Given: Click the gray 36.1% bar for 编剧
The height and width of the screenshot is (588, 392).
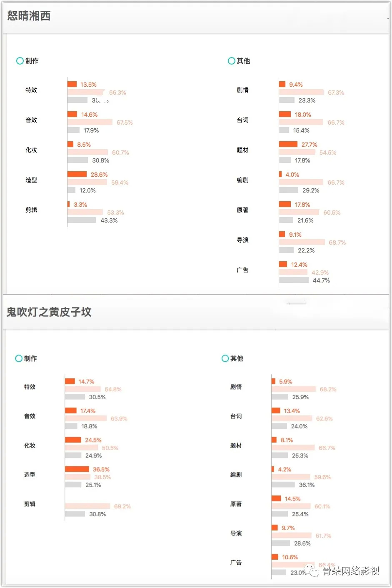Looking at the screenshot, I should tap(283, 485).
